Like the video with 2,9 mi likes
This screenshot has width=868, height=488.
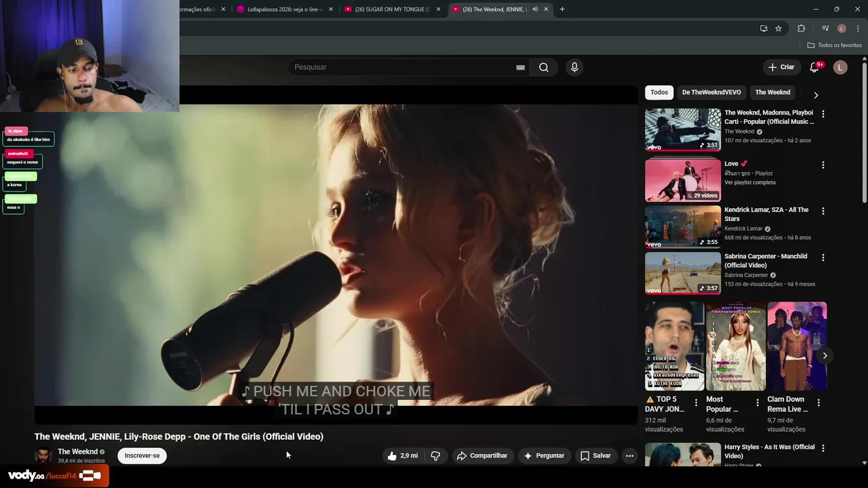[403, 455]
